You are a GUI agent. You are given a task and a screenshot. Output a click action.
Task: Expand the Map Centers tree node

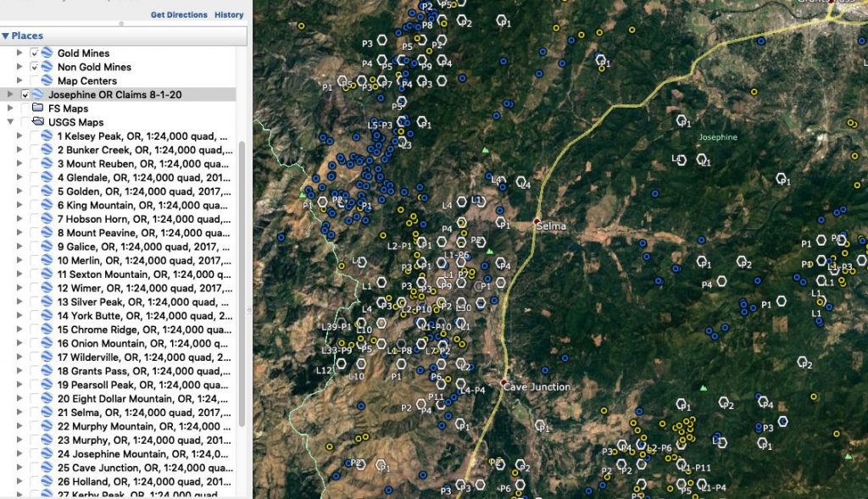pos(20,80)
